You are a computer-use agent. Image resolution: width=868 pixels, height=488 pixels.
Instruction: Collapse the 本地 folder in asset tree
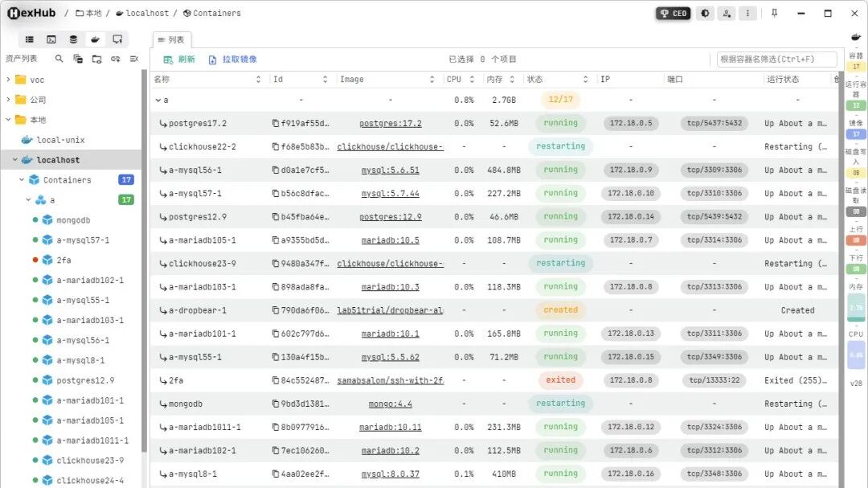click(8, 120)
